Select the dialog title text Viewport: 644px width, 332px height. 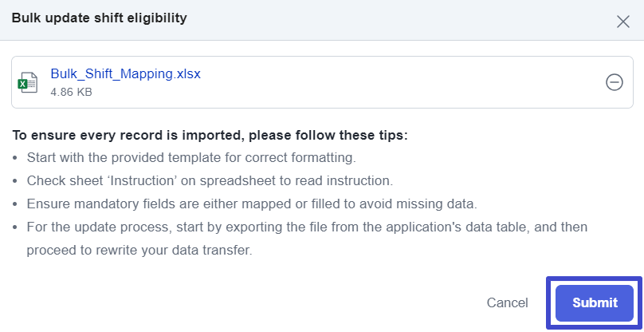[100, 18]
